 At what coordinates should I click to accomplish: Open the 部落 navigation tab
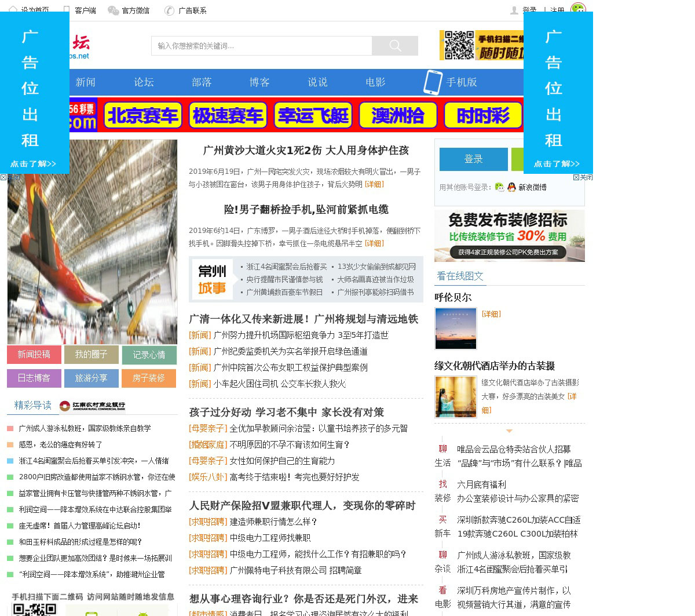tap(202, 82)
